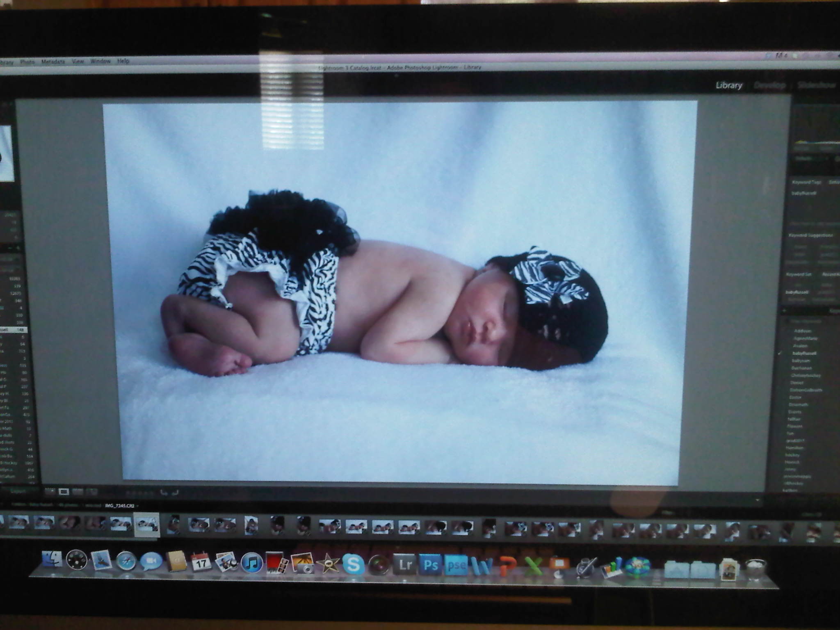Select the Avalon keyword in list

pos(800,346)
